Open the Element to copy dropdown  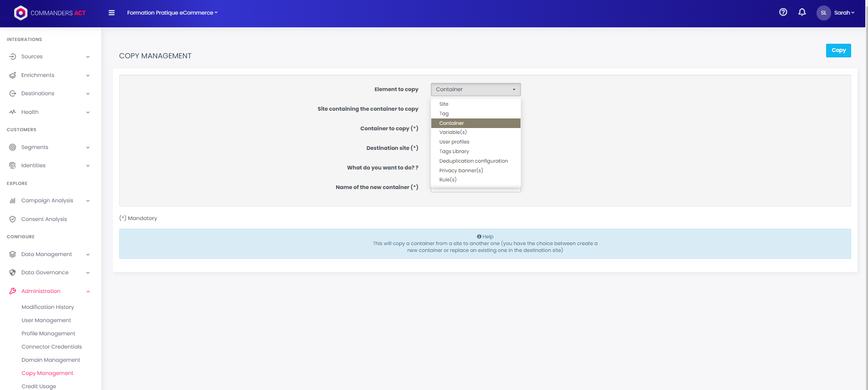(x=475, y=89)
